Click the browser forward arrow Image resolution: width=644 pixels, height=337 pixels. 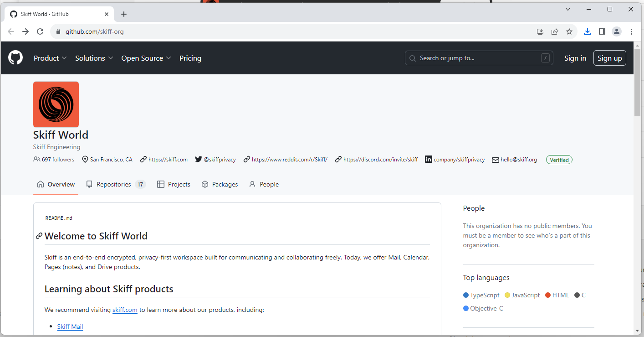(26, 31)
